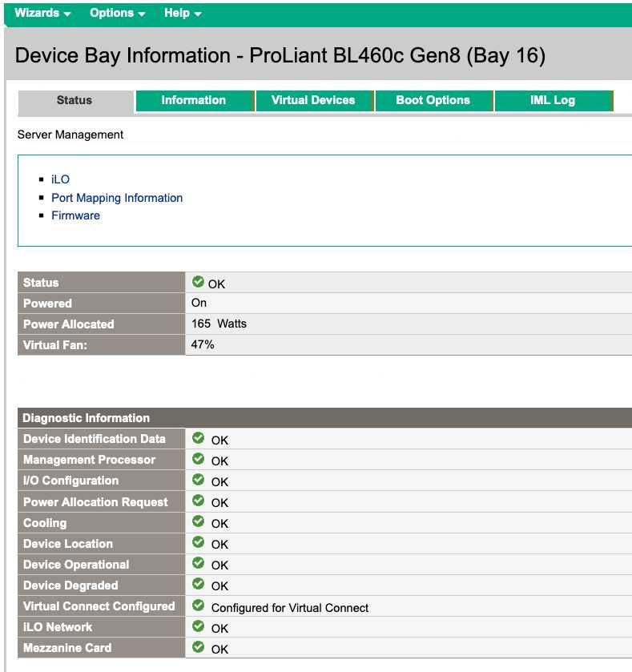The image size is (632, 672).
Task: Click the check icon for I/O Configuration
Action: [x=198, y=480]
